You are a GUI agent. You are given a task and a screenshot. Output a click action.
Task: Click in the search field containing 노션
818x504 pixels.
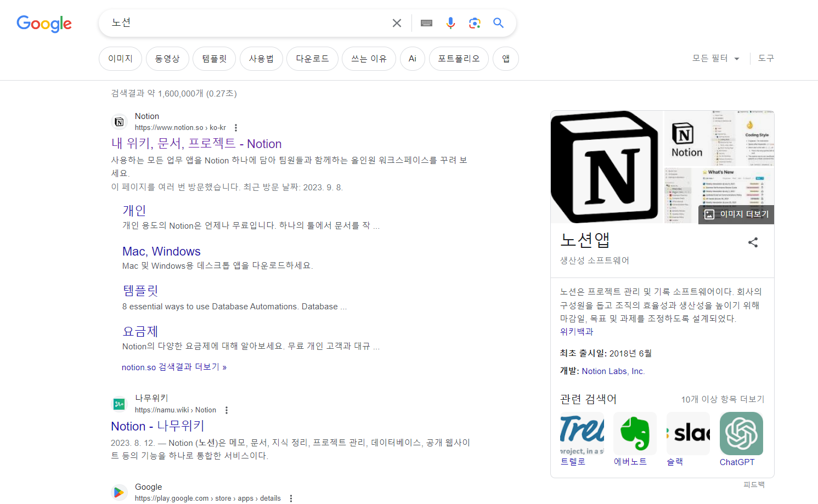[247, 23]
